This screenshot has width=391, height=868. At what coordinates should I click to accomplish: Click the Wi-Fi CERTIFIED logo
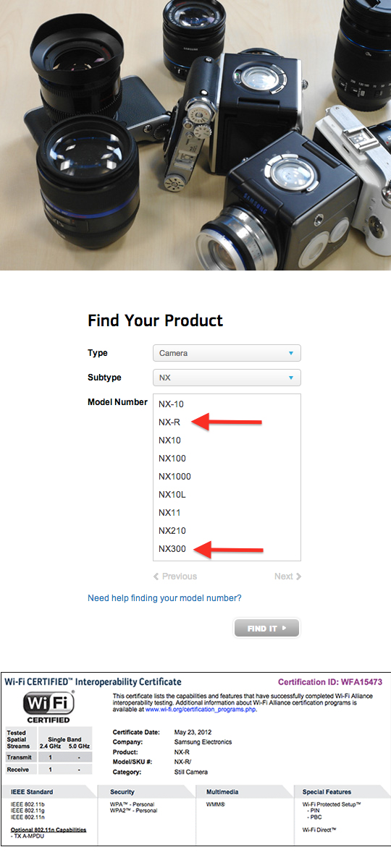click(49, 707)
